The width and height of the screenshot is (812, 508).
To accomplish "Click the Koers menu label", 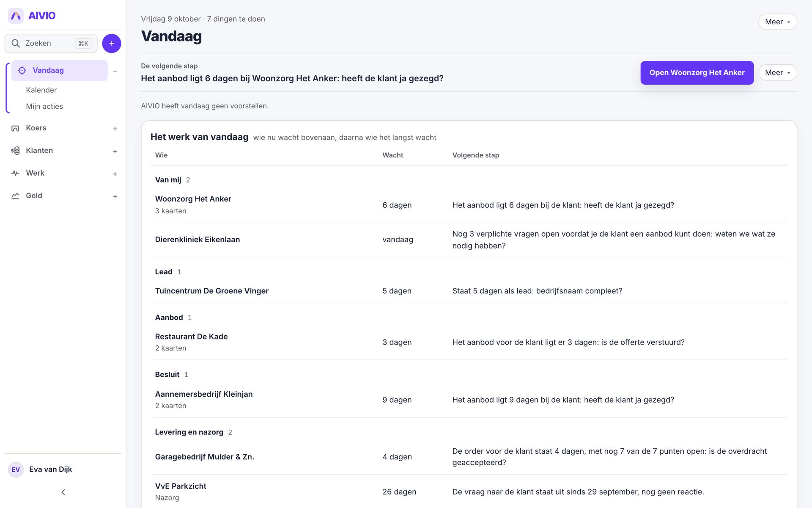I will (36, 128).
